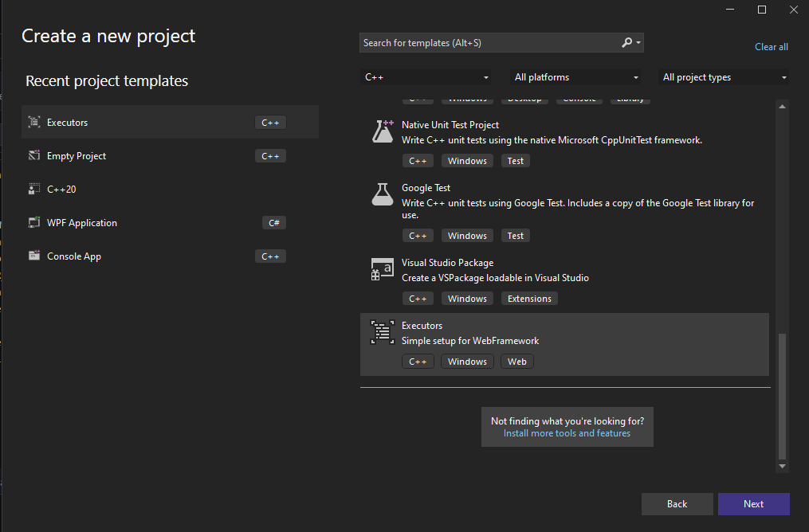Click the Empty Project template icon

(34, 155)
